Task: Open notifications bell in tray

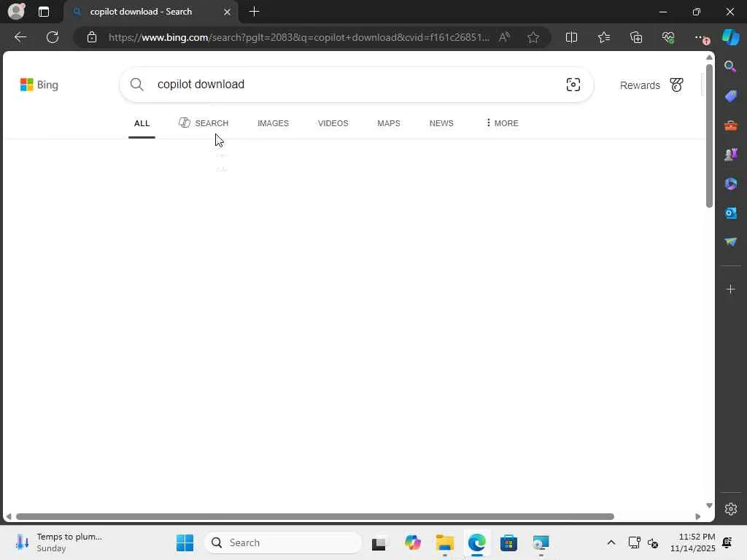Action: click(727, 542)
